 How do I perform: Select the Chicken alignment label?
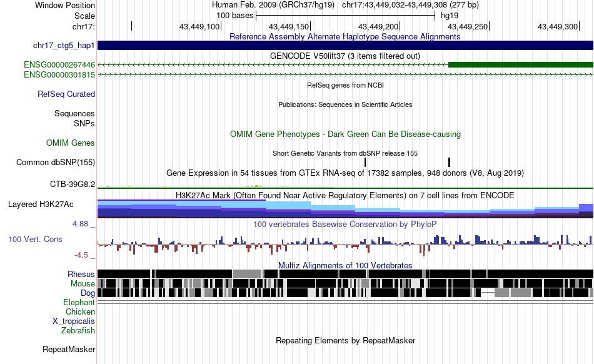[x=80, y=311]
